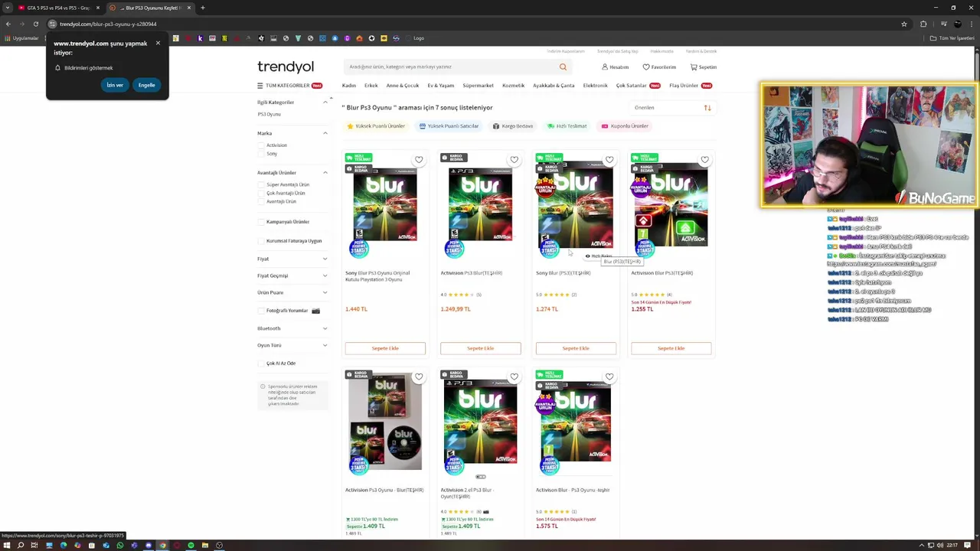Open the Kadın category menu

click(x=349, y=86)
